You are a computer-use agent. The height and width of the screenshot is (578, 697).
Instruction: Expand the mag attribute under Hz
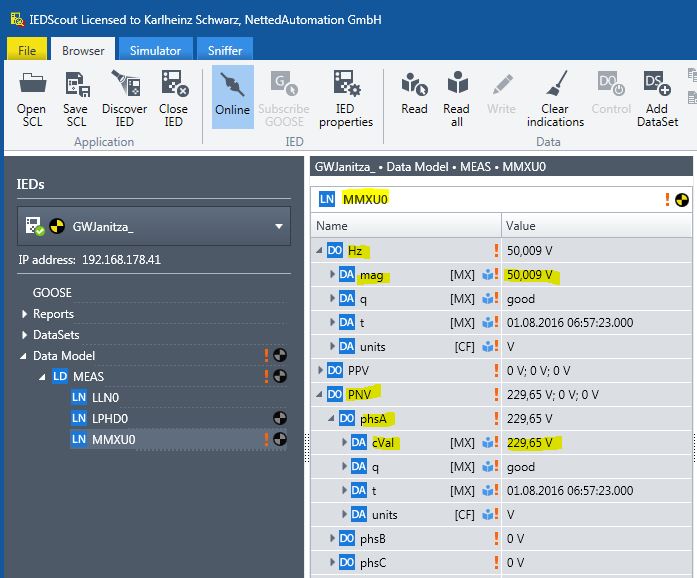[x=332, y=274]
